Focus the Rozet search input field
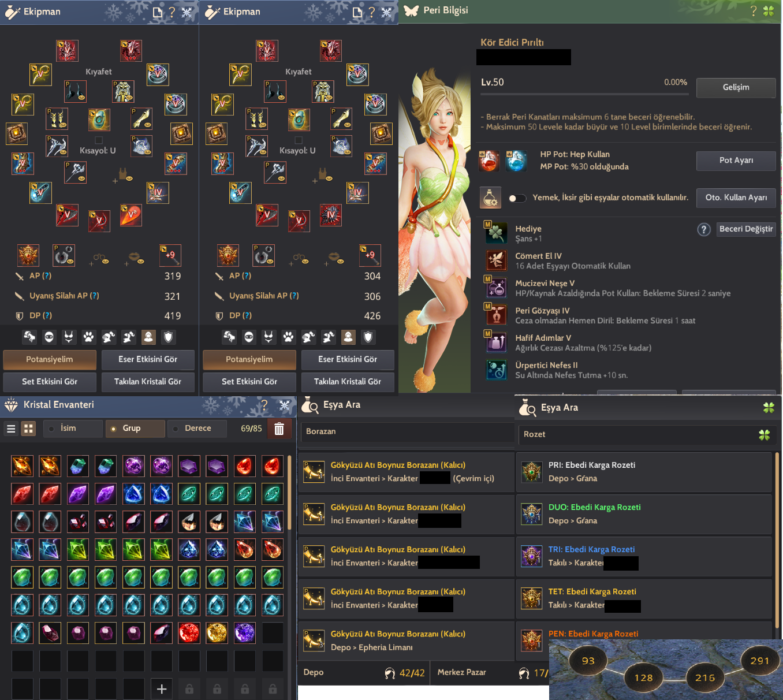The image size is (783, 700). coord(647,435)
